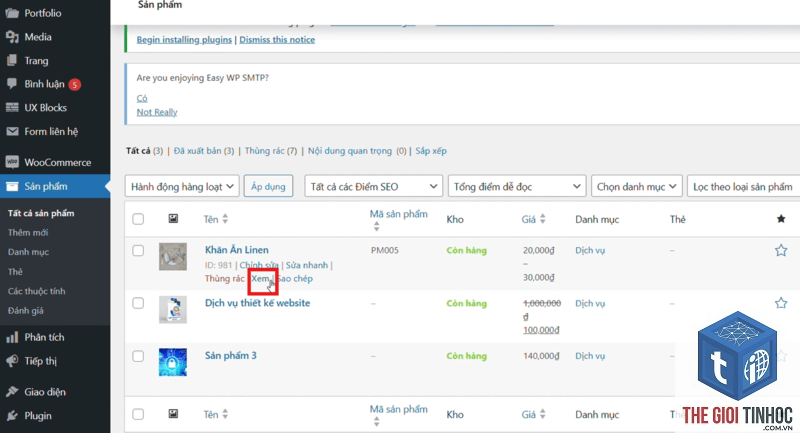Open Đánh giá submenu item
The height and width of the screenshot is (433, 800).
pos(26,311)
